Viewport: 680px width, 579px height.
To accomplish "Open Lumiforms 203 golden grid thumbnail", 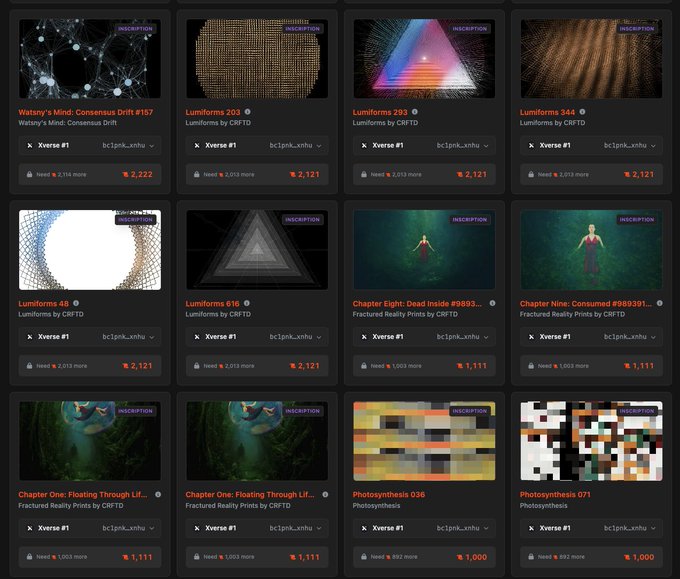I will pyautogui.click(x=257, y=59).
